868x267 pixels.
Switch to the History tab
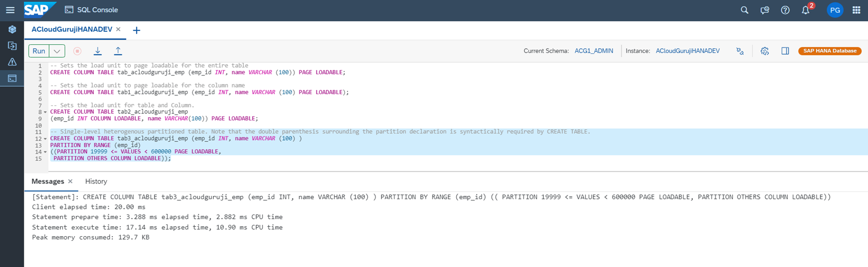click(x=96, y=181)
